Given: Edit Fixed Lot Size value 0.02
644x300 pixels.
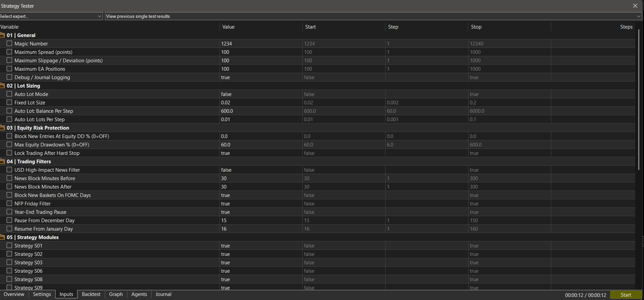Looking at the screenshot, I should coord(261,102).
